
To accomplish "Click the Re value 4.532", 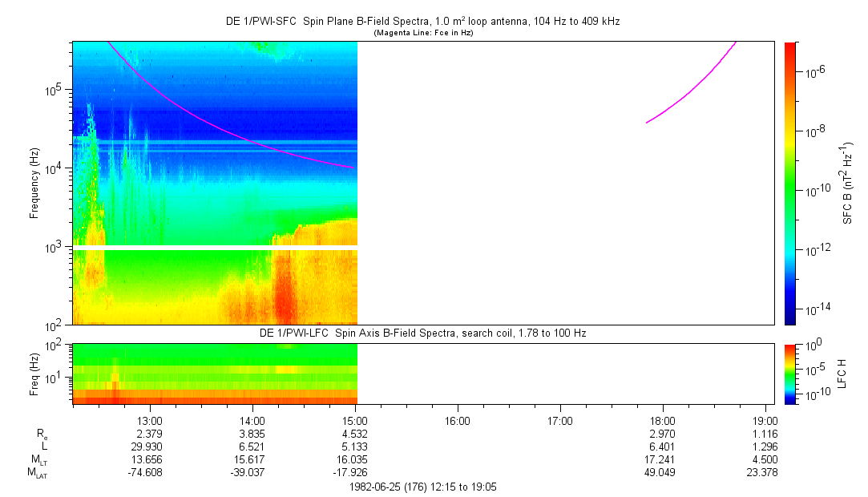I will tap(355, 434).
